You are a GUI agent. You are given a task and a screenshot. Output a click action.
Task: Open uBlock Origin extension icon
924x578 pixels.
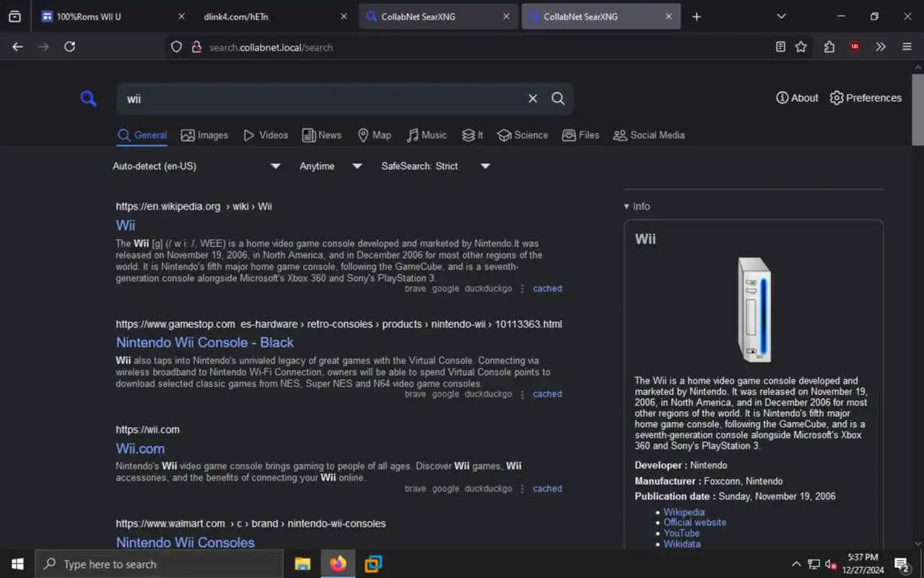tap(855, 47)
